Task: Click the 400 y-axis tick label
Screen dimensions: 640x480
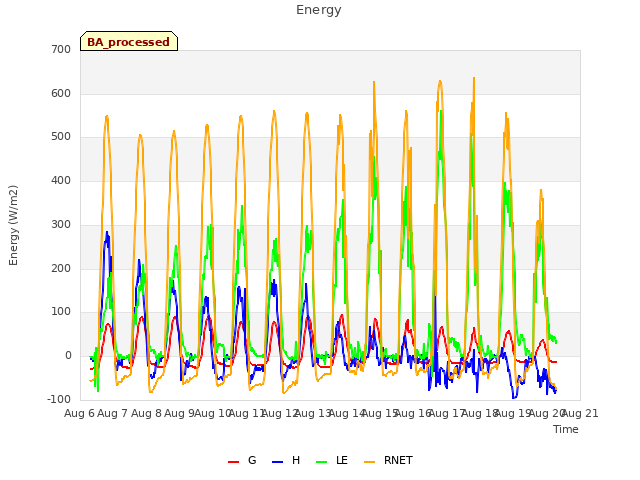Action: (61, 180)
